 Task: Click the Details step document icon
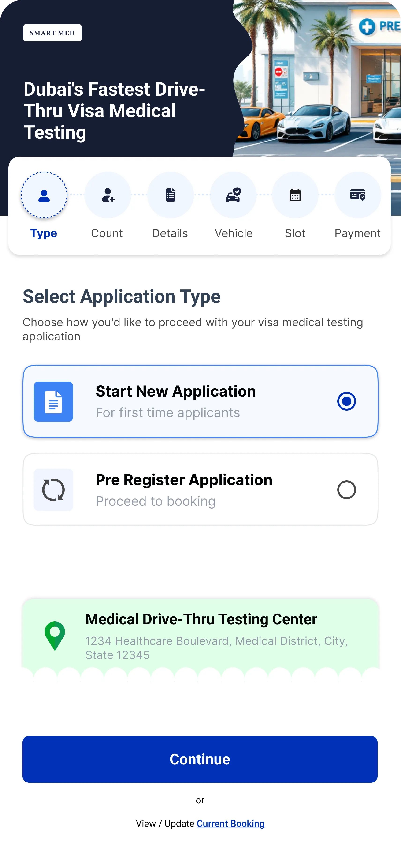(x=170, y=195)
